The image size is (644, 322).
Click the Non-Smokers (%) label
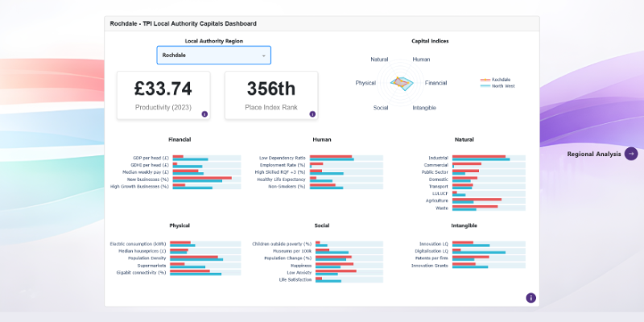click(287, 187)
